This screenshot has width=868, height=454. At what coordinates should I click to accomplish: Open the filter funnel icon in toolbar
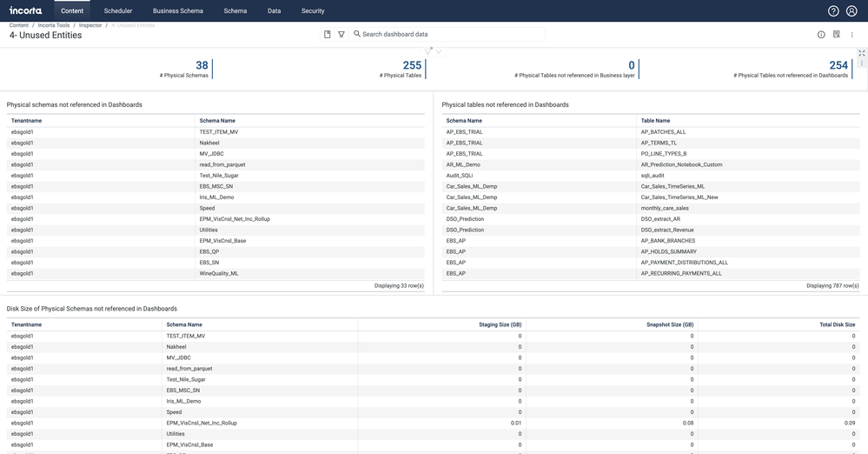coord(341,35)
